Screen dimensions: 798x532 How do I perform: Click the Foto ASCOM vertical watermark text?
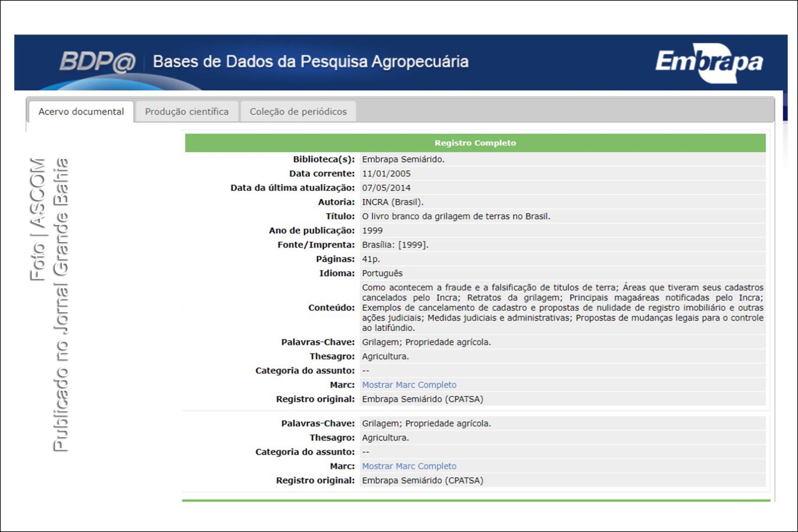38,219
